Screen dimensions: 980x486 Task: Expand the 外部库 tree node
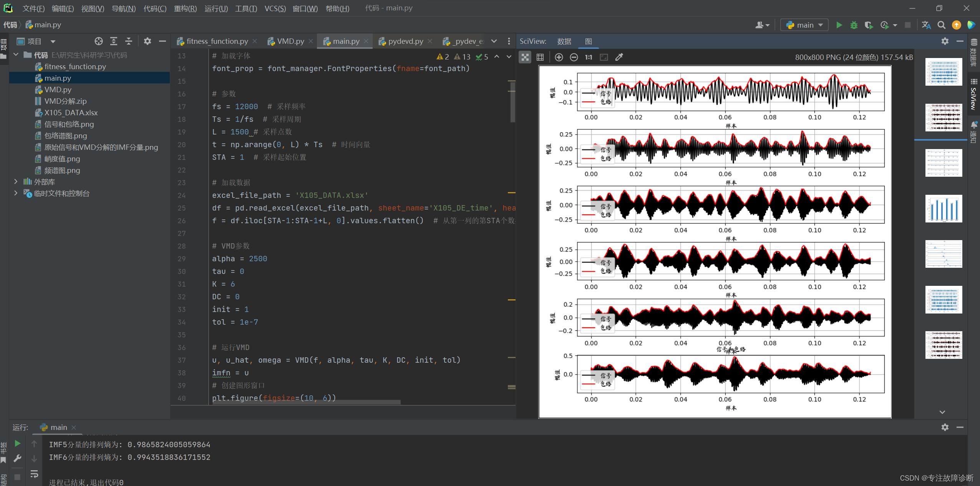[16, 181]
